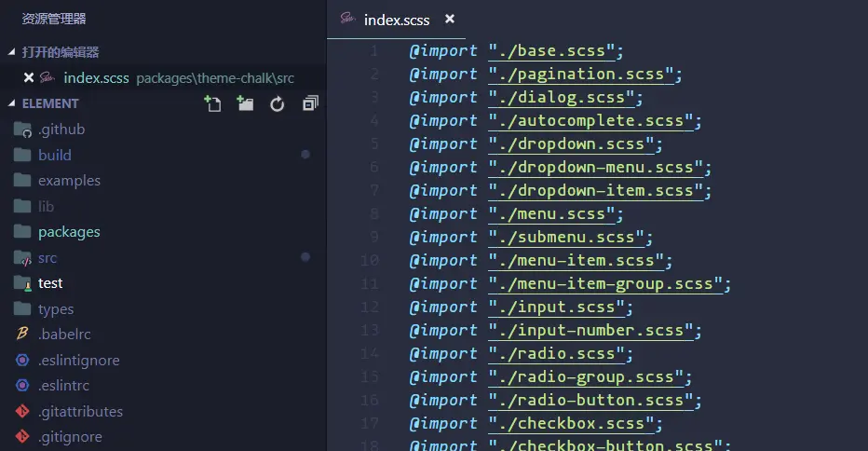This screenshot has width=868, height=451.
Task: Click the Babel icon beside .babelrc
Action: pyautogui.click(x=22, y=334)
